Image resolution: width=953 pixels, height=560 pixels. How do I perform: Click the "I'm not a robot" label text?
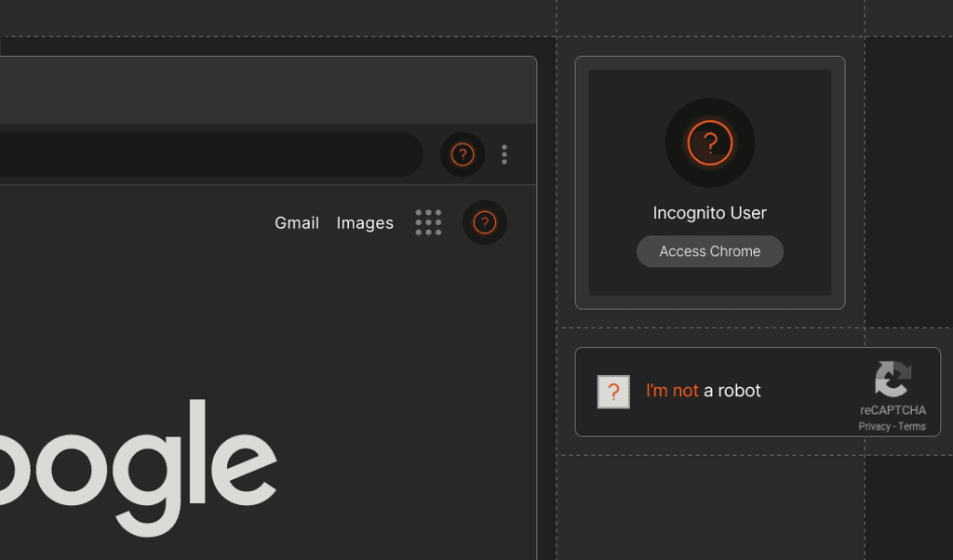[x=704, y=391]
